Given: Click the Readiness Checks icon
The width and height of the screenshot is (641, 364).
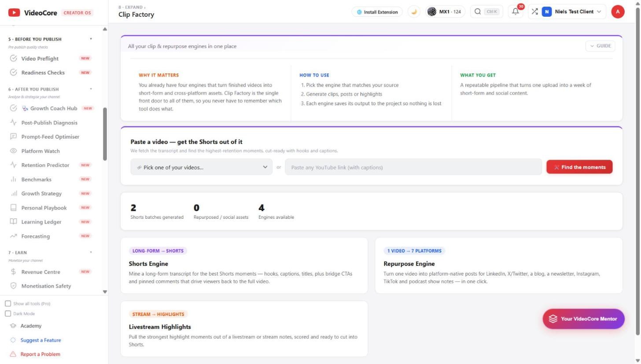Looking at the screenshot, I should [14, 73].
